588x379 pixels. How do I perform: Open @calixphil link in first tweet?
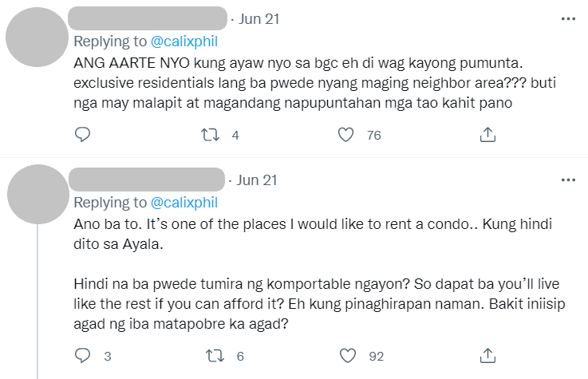(x=184, y=41)
